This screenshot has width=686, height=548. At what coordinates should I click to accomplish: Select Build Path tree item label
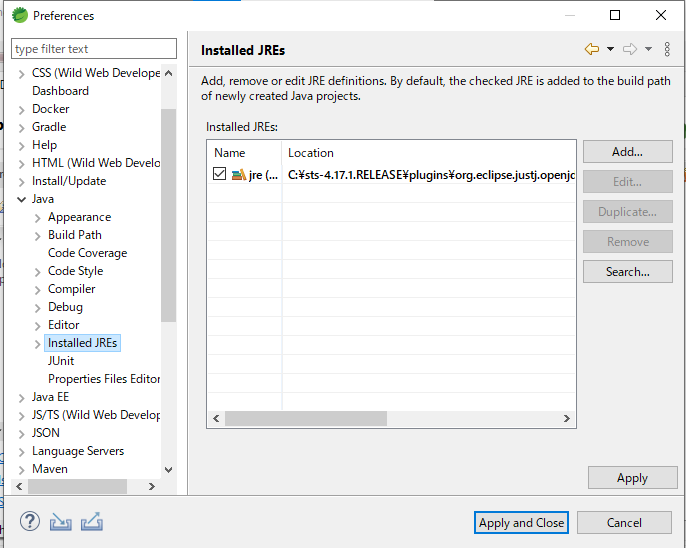pos(75,235)
